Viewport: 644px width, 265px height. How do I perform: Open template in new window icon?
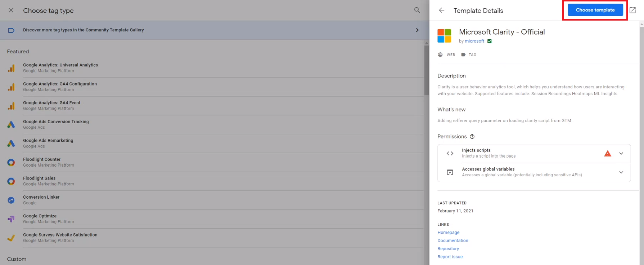click(x=632, y=10)
